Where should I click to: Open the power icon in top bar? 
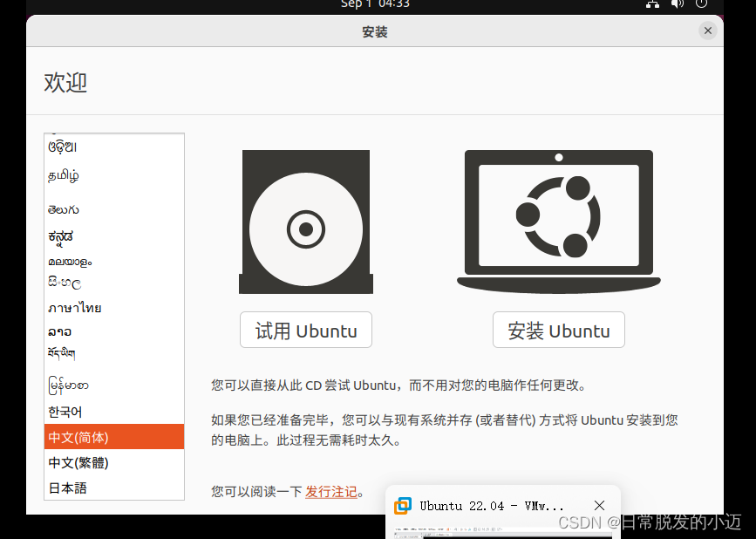(701, 3)
